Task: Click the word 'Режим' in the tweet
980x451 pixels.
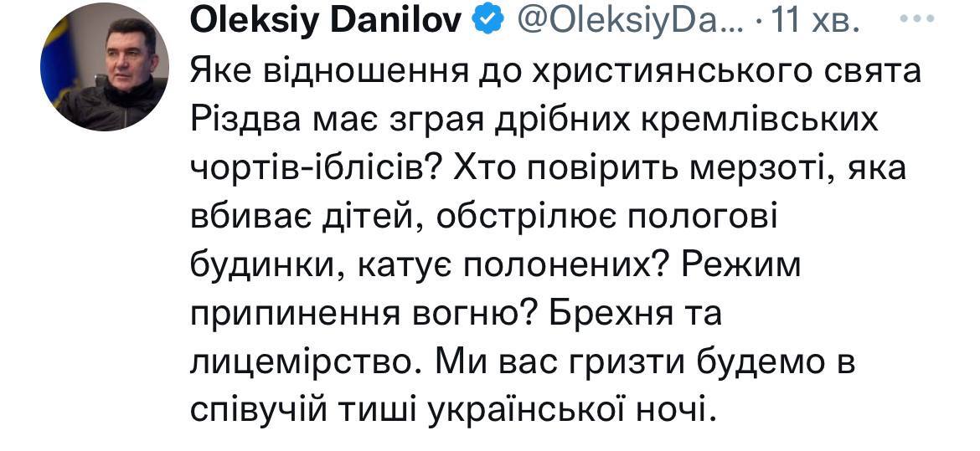Action: (741, 265)
